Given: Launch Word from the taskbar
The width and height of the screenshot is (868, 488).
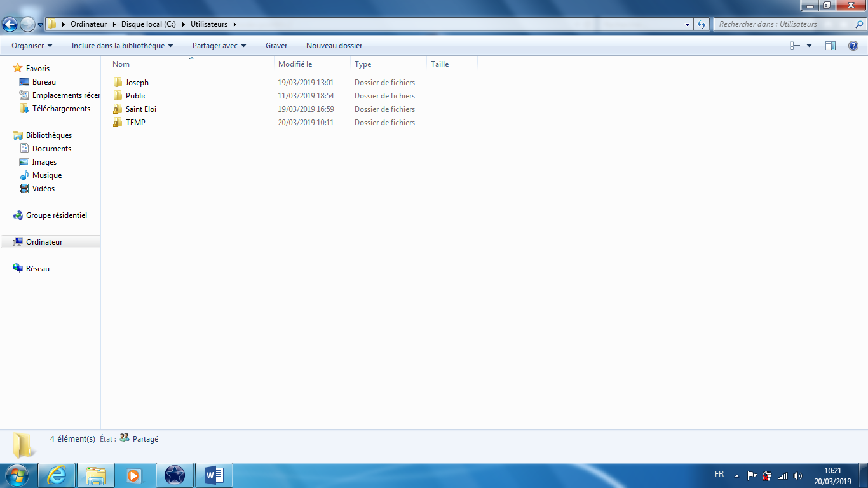Looking at the screenshot, I should click(214, 475).
